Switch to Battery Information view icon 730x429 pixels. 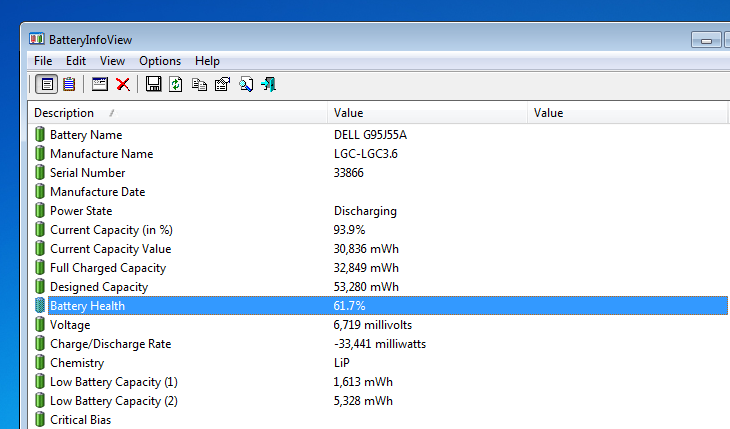[x=47, y=84]
